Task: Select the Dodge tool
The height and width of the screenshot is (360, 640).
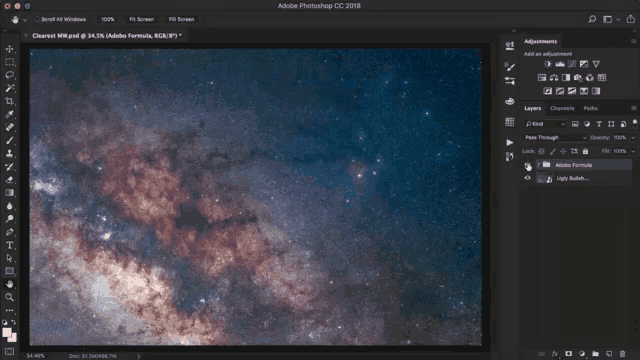Action: click(x=9, y=219)
